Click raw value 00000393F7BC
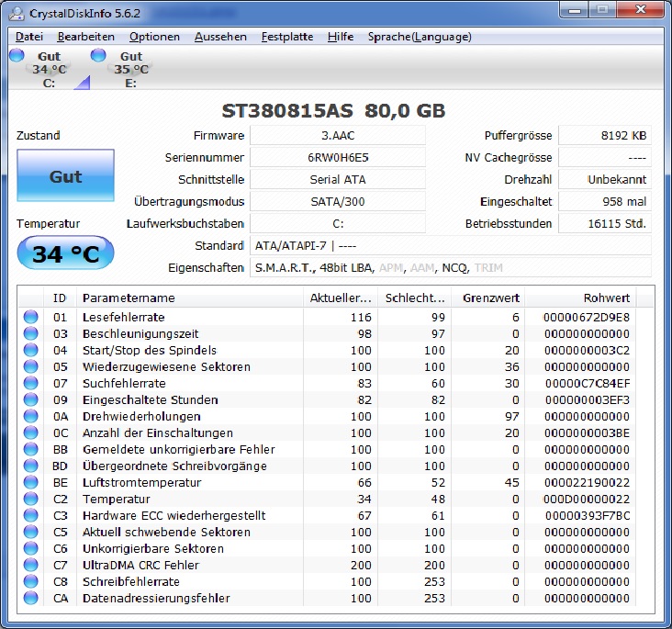 pyautogui.click(x=588, y=515)
